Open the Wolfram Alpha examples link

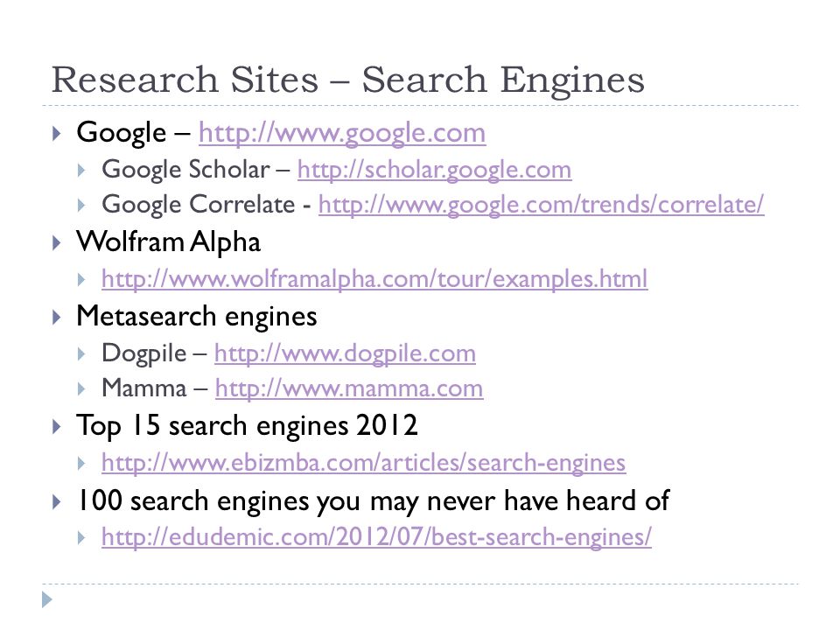click(x=374, y=279)
